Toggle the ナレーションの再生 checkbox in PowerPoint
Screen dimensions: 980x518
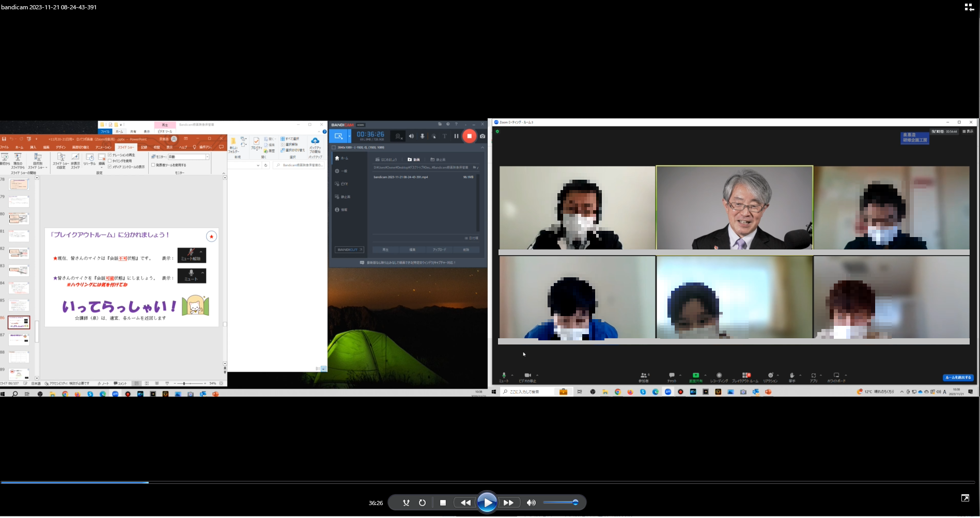110,155
